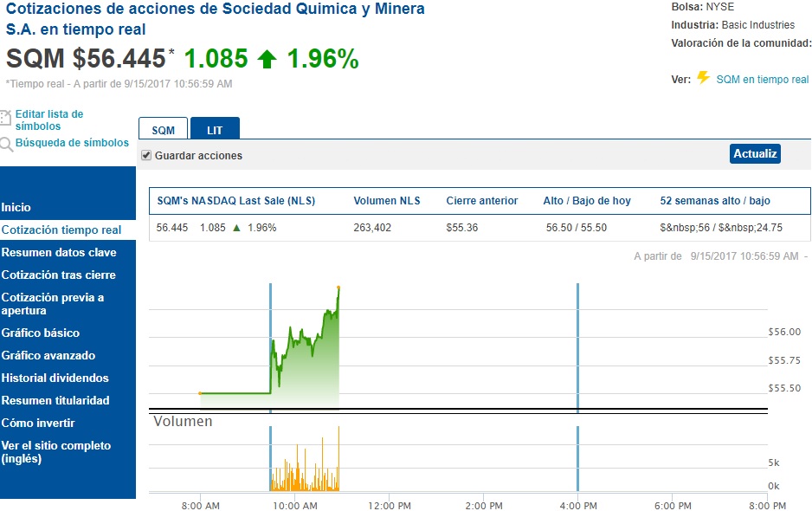Click the Industria: Basic Industries text

[x=732, y=25]
